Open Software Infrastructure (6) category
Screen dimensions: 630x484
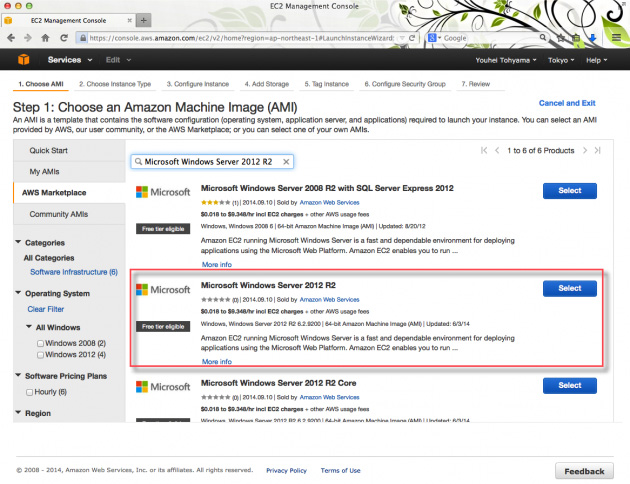(x=74, y=272)
